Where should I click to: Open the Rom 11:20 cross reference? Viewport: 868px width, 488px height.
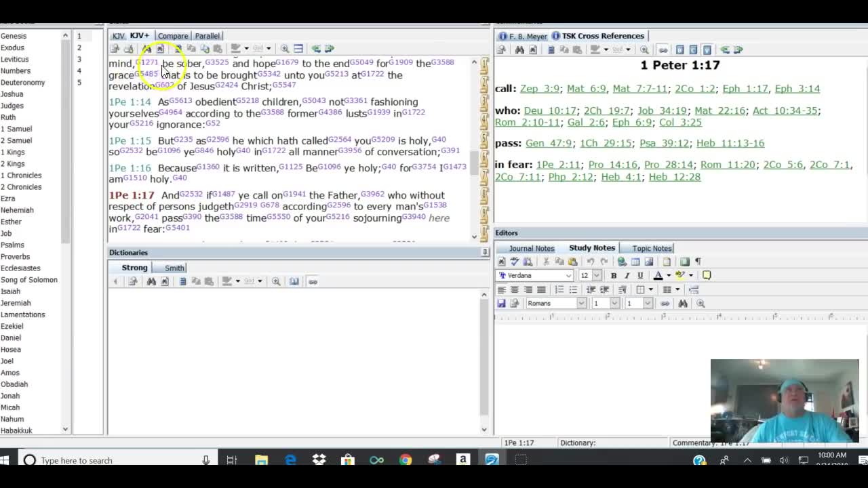(728, 165)
